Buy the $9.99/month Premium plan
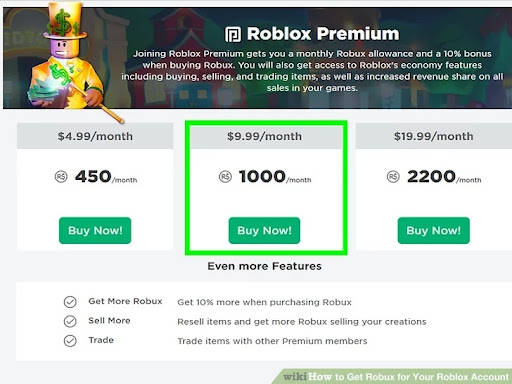The height and width of the screenshot is (384, 512). tap(264, 231)
